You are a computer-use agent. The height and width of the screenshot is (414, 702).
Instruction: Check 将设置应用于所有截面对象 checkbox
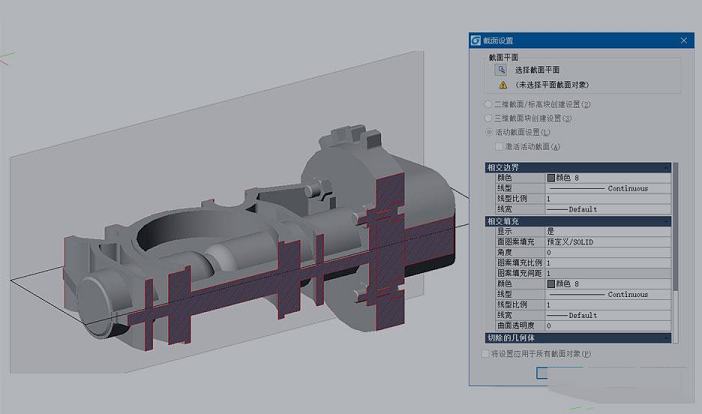pos(487,353)
